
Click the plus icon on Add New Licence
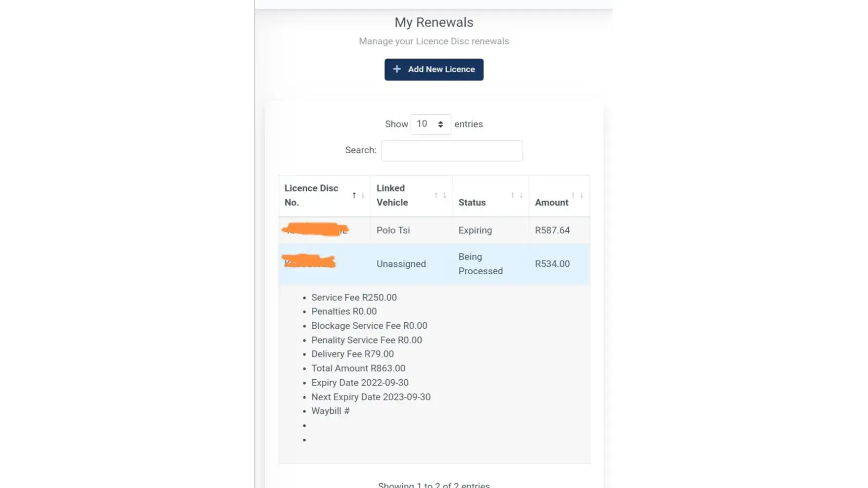(x=397, y=69)
